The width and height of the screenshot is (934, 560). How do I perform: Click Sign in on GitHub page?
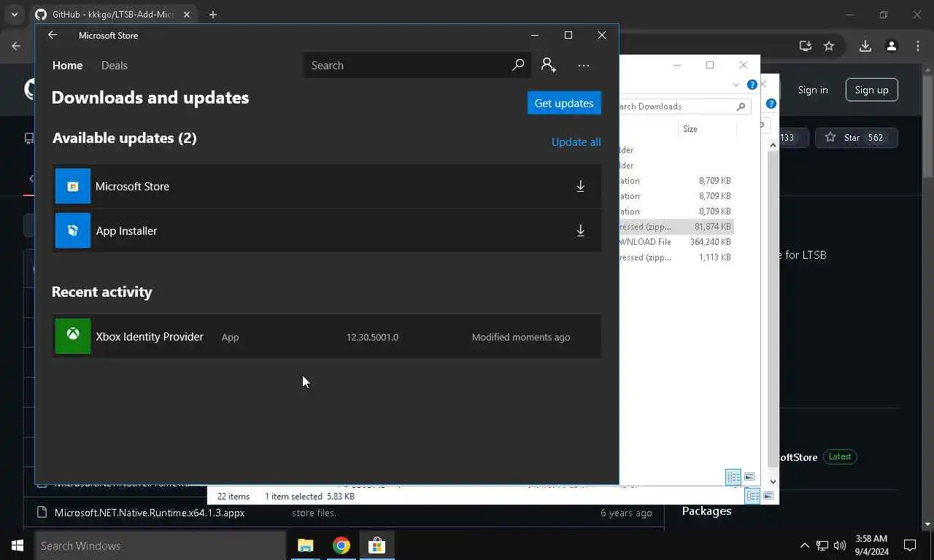(x=813, y=90)
